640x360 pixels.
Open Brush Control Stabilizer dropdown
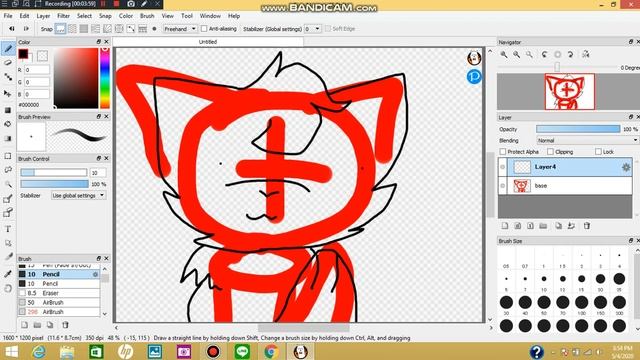(x=78, y=196)
